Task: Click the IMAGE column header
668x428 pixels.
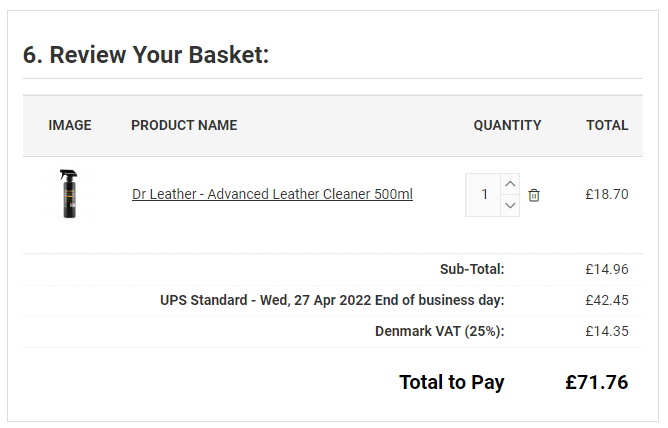Action: 70,125
